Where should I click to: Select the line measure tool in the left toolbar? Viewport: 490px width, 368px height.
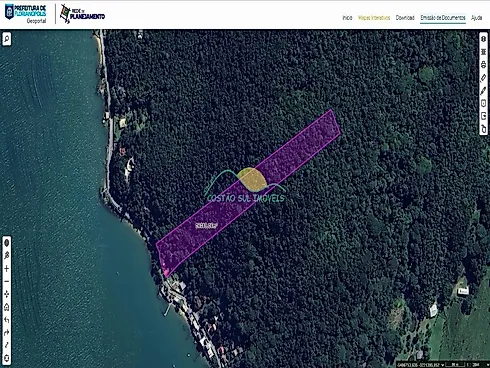coord(7,345)
